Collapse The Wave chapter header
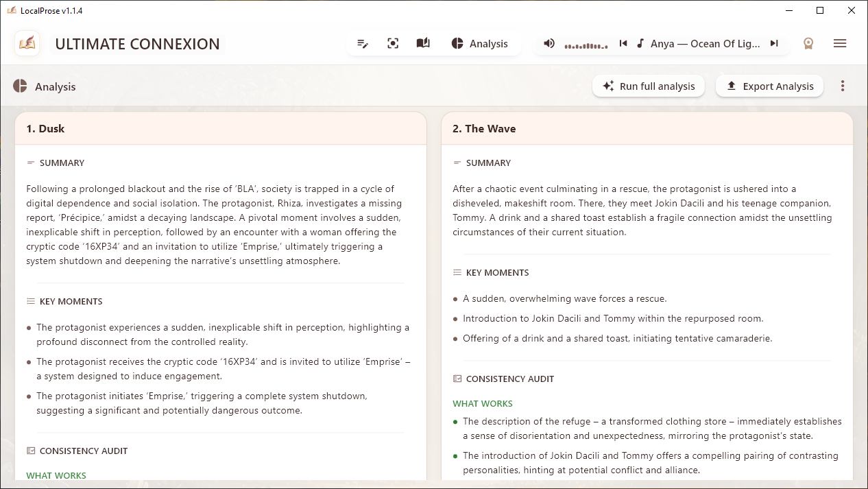Image resolution: width=868 pixels, height=489 pixels. 647,128
